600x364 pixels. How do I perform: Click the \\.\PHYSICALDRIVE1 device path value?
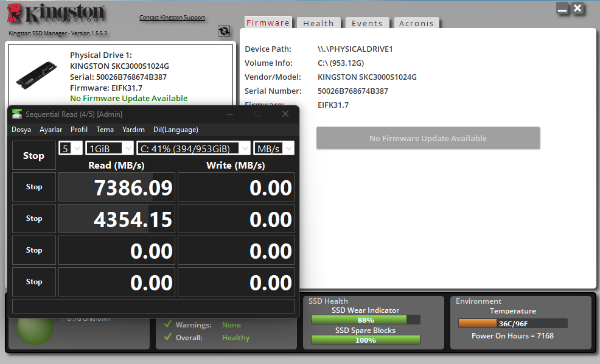(355, 49)
